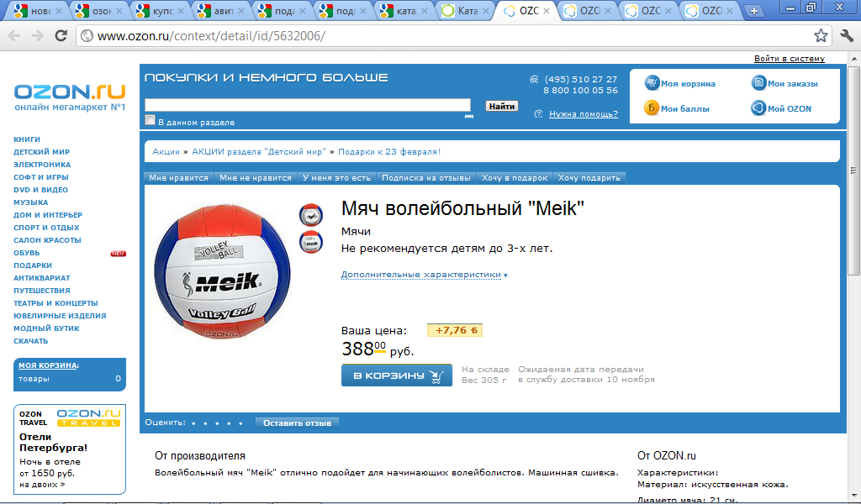
Task: Open ДЕТСКИЙ МИР category
Action: point(42,152)
